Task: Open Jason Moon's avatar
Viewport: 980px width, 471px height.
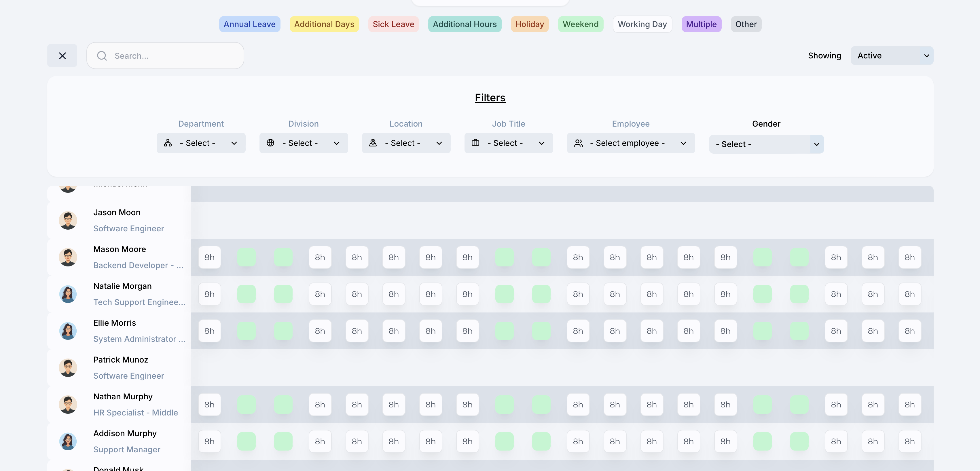Action: [68, 220]
